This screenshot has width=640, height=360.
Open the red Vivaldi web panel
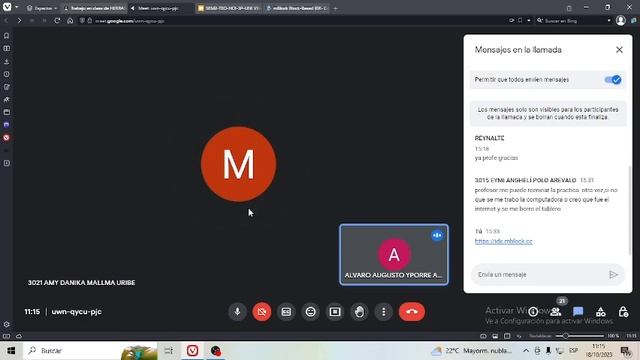(7, 138)
